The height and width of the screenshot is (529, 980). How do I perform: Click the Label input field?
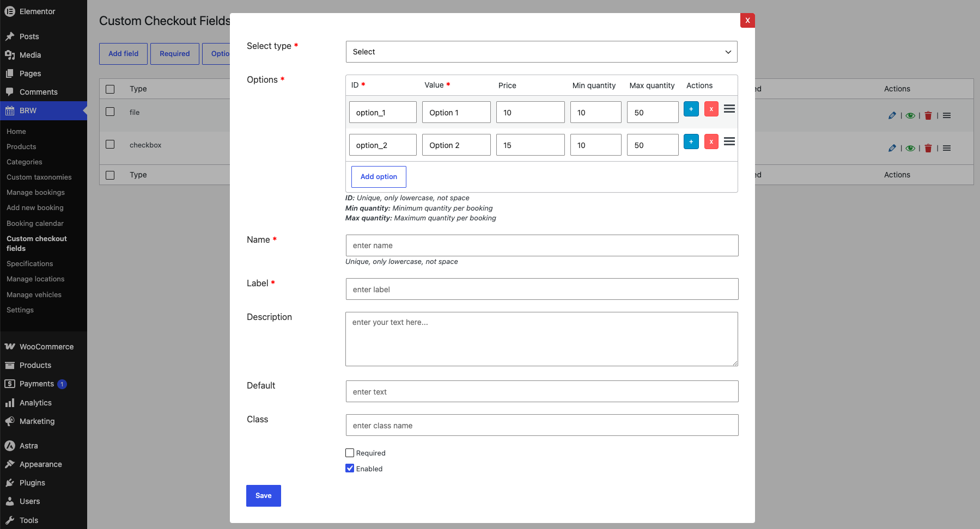(542, 289)
